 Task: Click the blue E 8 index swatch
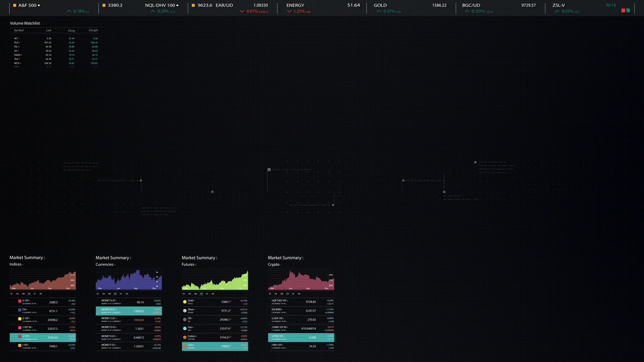tap(20, 311)
